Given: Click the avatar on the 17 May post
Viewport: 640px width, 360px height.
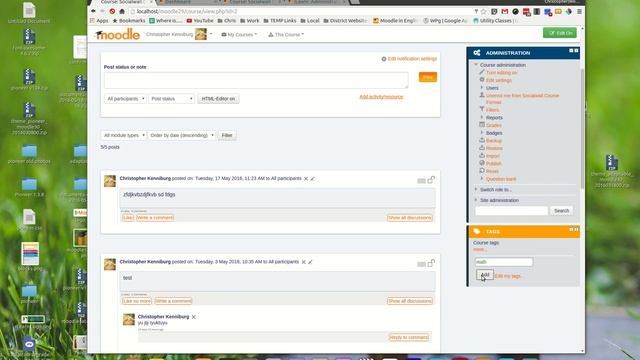Looking at the screenshot, I should pyautogui.click(x=110, y=181).
